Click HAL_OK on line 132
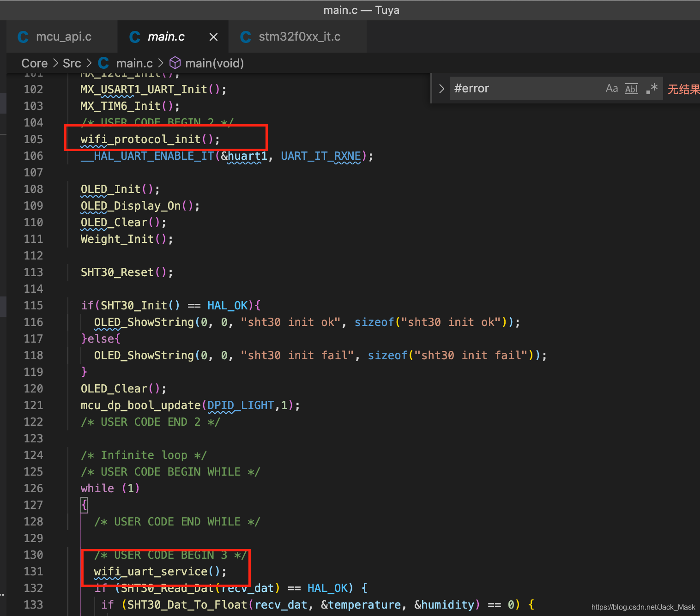 (x=327, y=588)
